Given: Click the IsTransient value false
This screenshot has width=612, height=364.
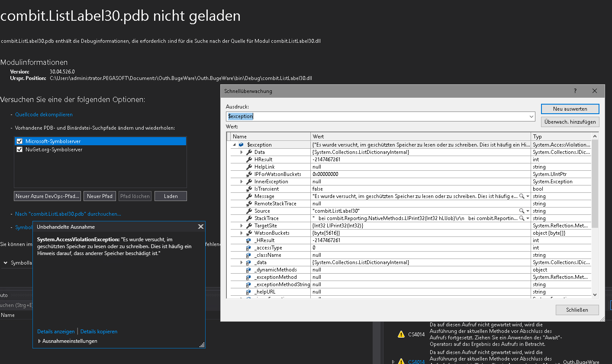Looking at the screenshot, I should coord(318,189).
